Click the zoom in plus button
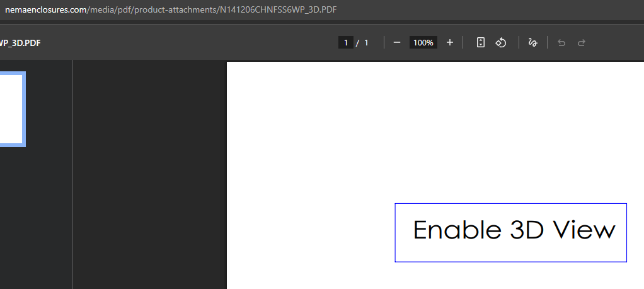This screenshot has width=644, height=289. click(x=449, y=42)
